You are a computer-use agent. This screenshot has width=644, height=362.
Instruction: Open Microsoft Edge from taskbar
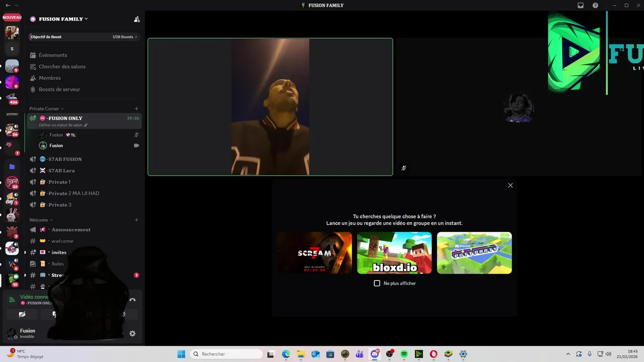pos(286,354)
